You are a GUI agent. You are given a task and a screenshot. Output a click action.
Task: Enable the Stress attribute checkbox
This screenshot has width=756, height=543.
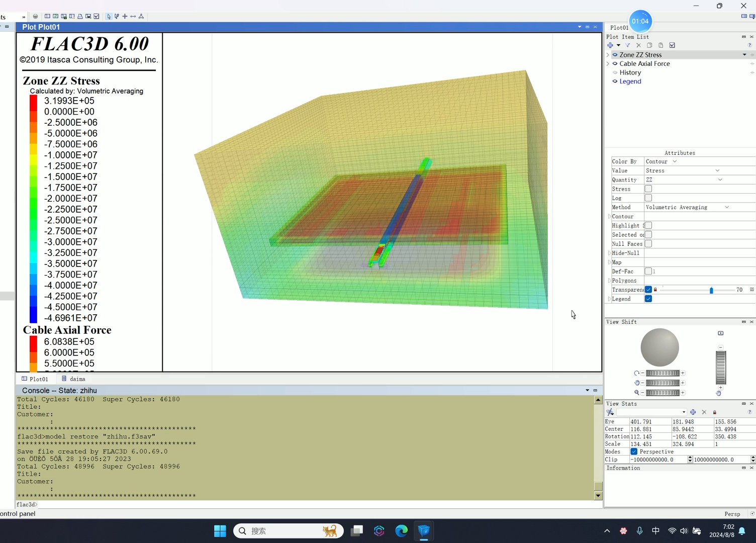coord(648,189)
